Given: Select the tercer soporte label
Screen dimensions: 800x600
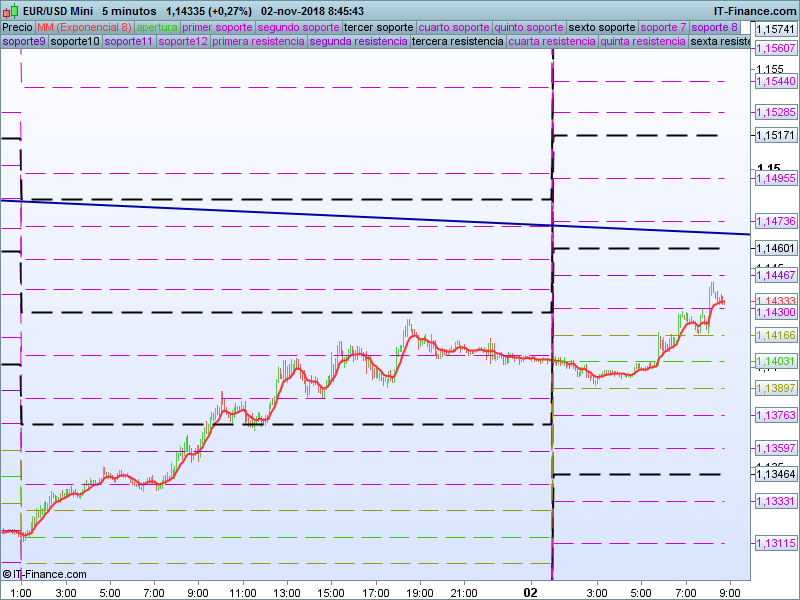Looking at the screenshot, I should pos(379,28).
